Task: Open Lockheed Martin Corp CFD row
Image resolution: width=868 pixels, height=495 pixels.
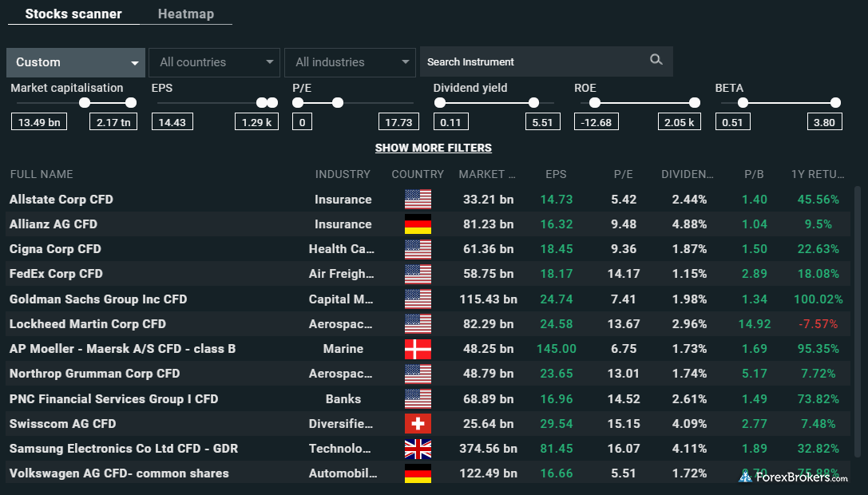Action: tap(88, 324)
